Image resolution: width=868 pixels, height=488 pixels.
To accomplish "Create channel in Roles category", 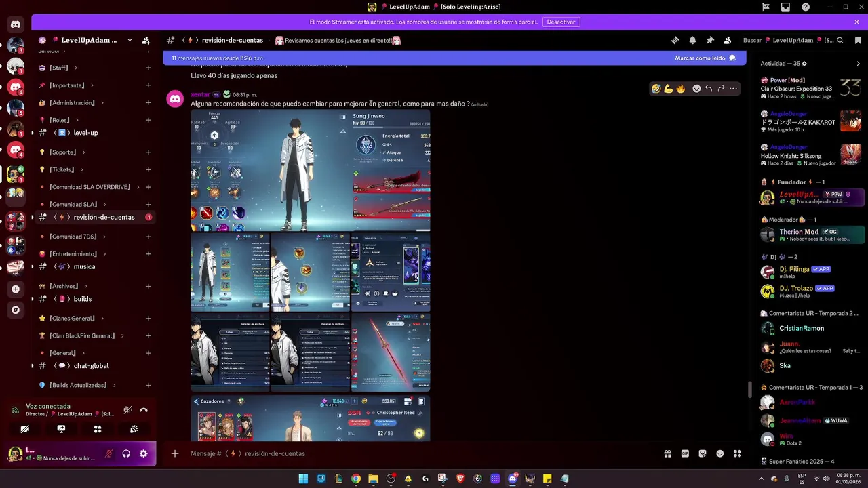I will [149, 121].
